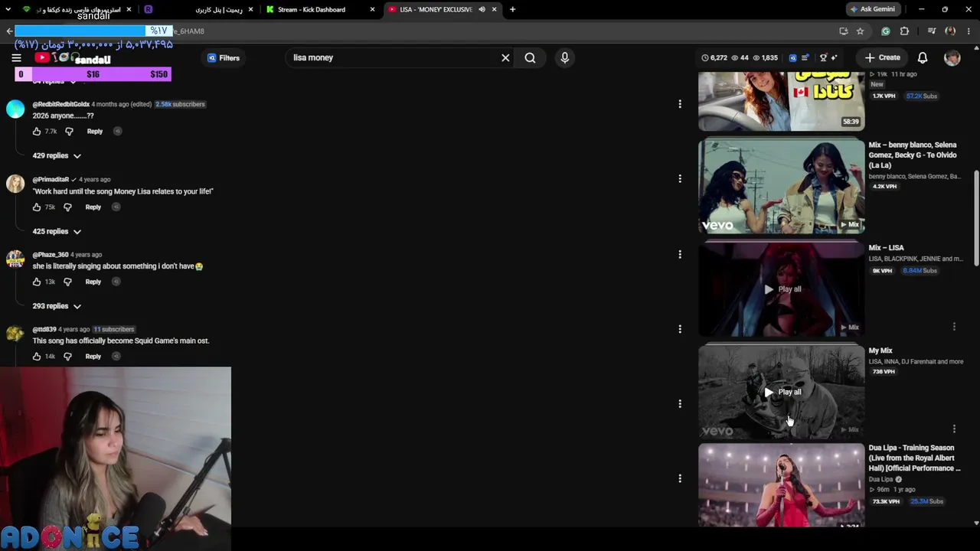Open the Dua Lipa Training Season video title
980x551 pixels.
pos(914,458)
